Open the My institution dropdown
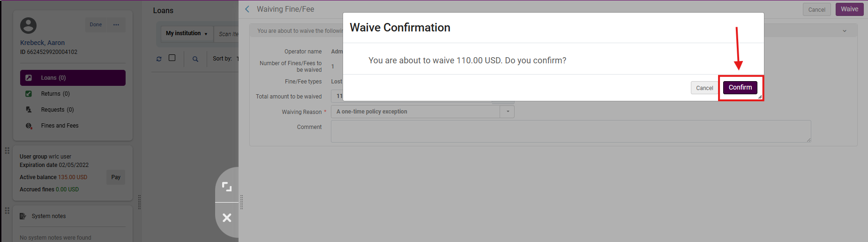Screen dimensions: 868x242 [x=187, y=33]
